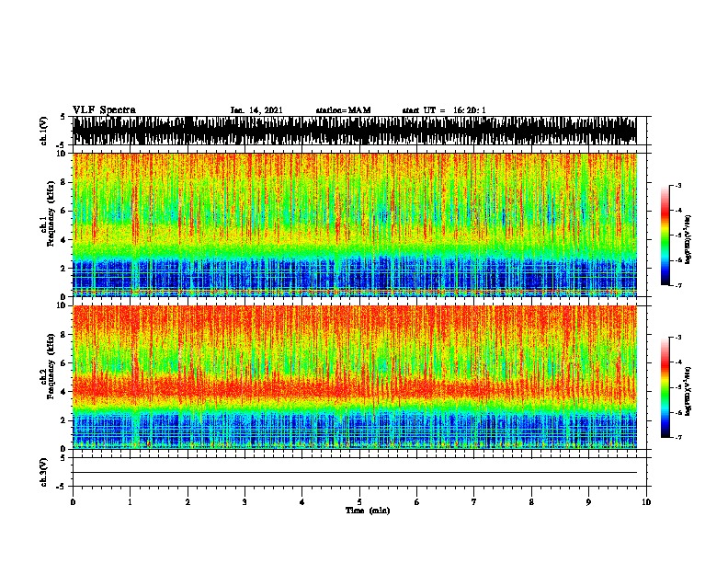
Task: Click the -7 label on ch.1 color bar
Action: (678, 285)
